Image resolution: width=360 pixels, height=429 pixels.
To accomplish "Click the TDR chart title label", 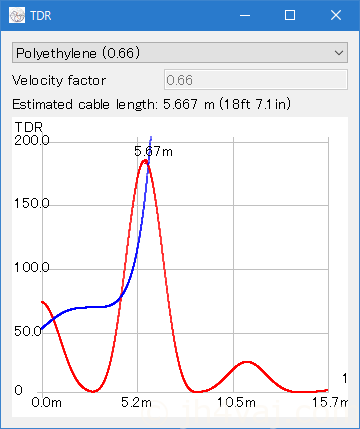I will [x=29, y=127].
